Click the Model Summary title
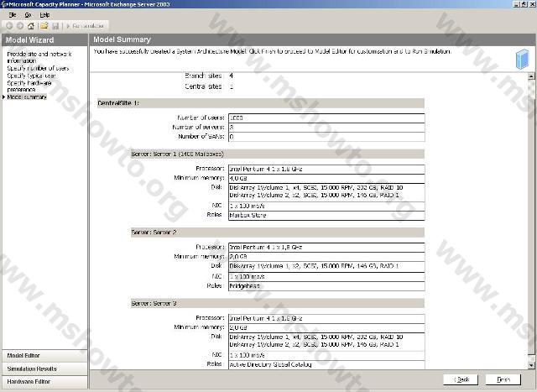This screenshot has height=392, width=537. click(x=122, y=39)
